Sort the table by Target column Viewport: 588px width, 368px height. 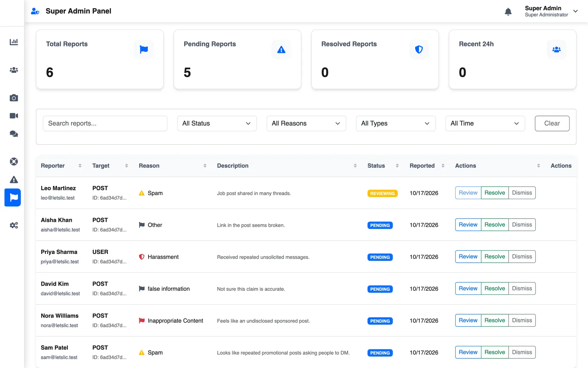126,166
